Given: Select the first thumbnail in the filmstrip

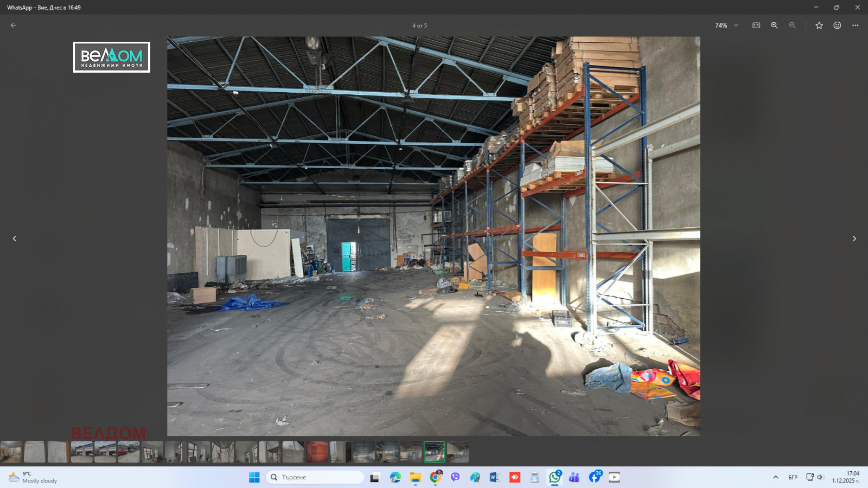Looking at the screenshot, I should (x=11, y=452).
